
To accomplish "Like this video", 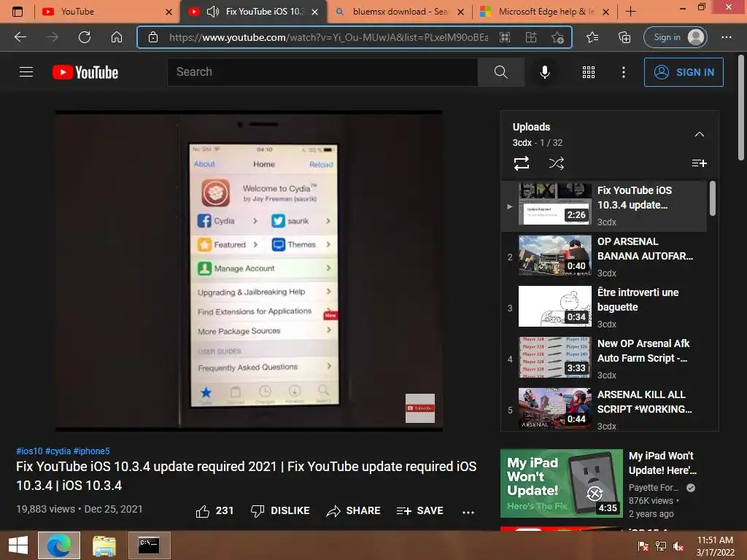I will coord(215,511).
